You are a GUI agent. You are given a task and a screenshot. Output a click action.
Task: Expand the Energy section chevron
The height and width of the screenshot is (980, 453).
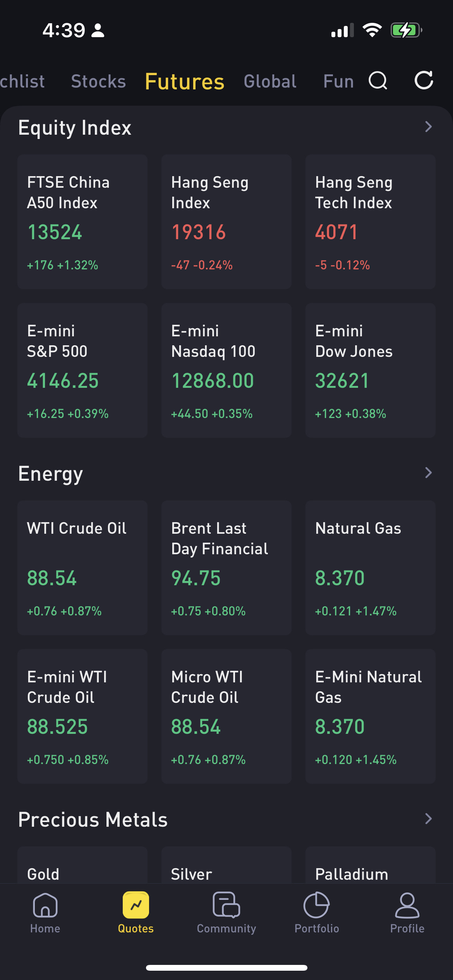(x=428, y=473)
